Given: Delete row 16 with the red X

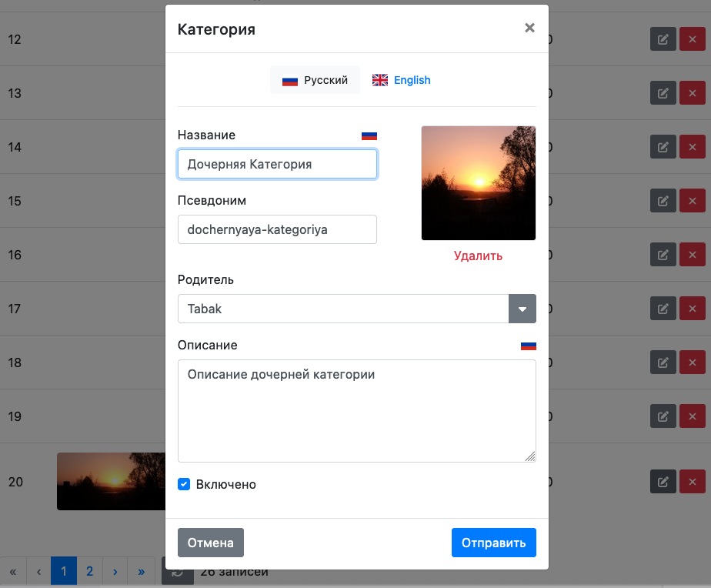Looking at the screenshot, I should tap(692, 255).
